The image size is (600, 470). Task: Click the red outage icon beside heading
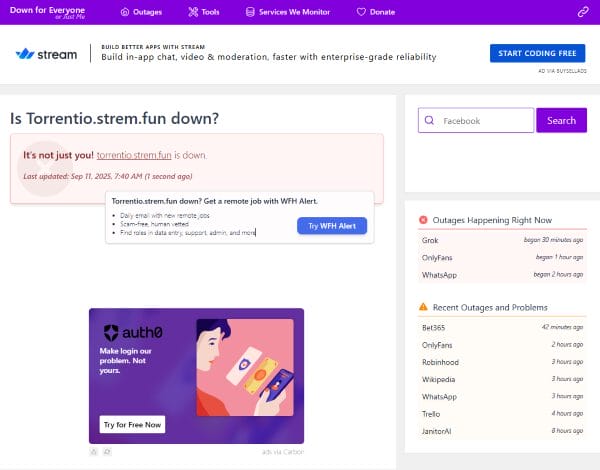point(423,220)
